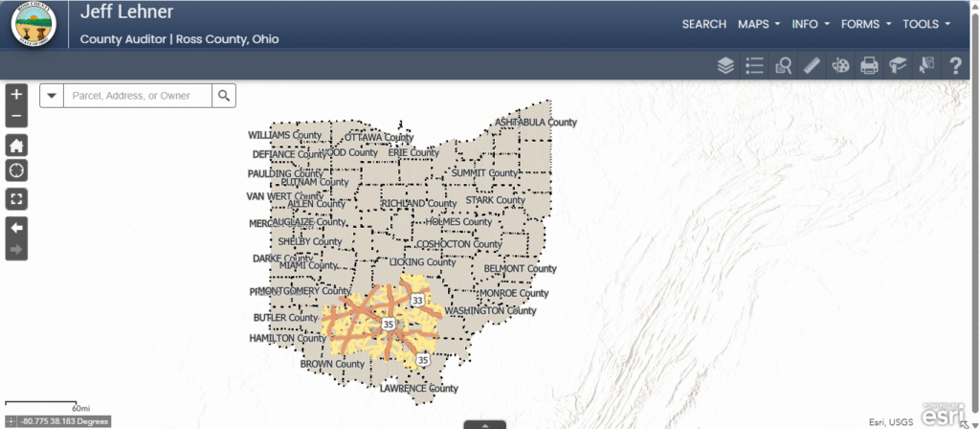Click the Ross County seal logo
Viewport: 980px width, 429px height.
[x=33, y=25]
